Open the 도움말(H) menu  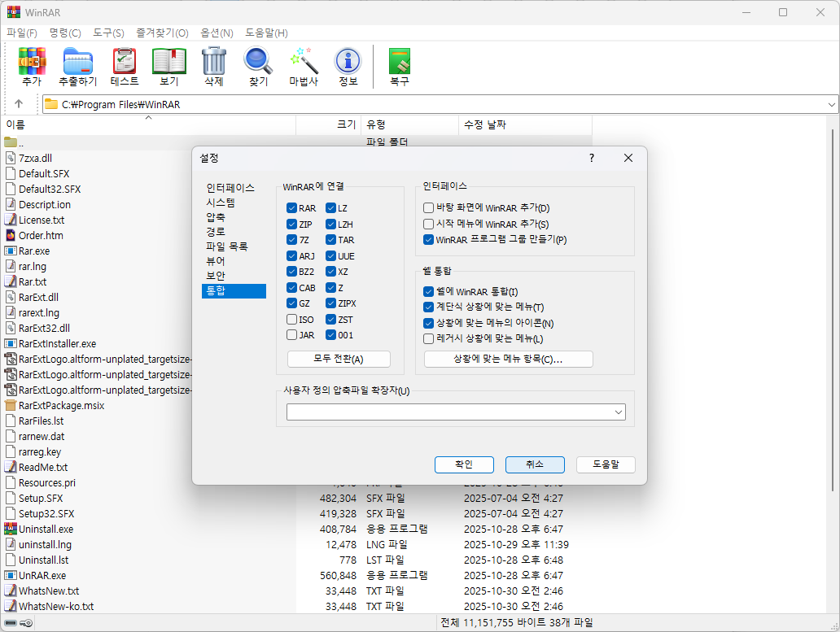tap(266, 33)
